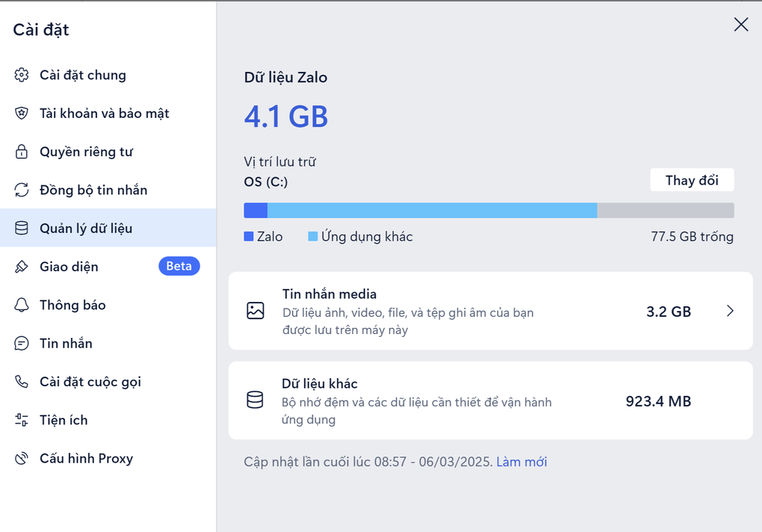Click the light blue Ứng dụng khác legend swatch
The height and width of the screenshot is (532, 762).
[x=313, y=237]
